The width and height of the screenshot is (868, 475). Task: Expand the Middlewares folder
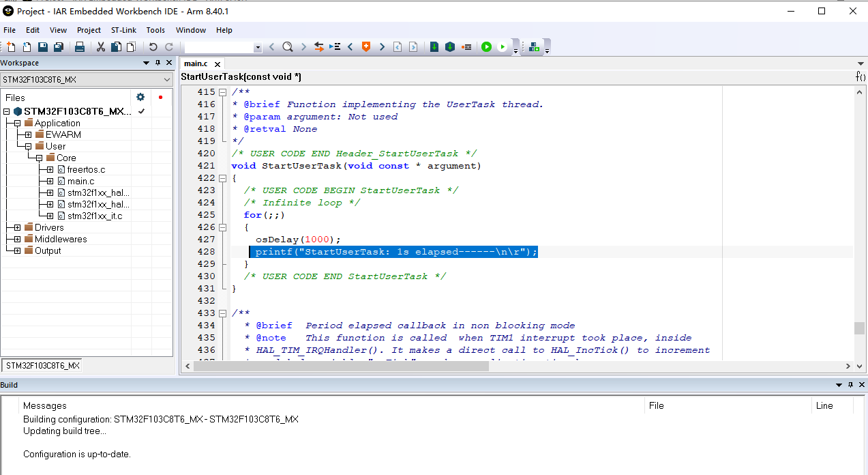click(18, 240)
